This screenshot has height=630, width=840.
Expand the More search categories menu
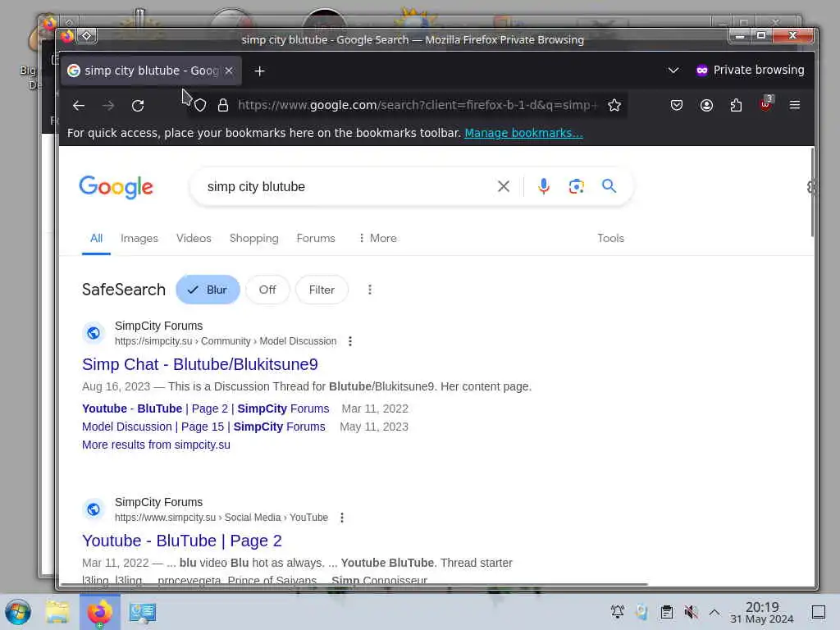tap(377, 239)
